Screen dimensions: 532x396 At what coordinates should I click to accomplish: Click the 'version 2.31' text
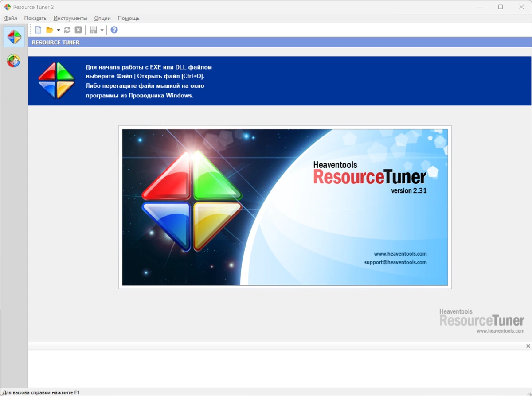coord(409,191)
